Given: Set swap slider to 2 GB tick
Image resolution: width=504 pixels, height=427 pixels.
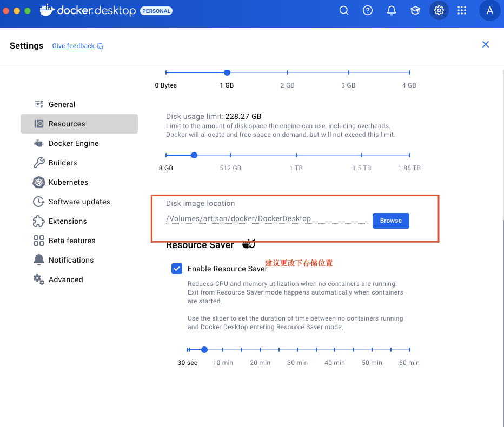Looking at the screenshot, I should 287,72.
